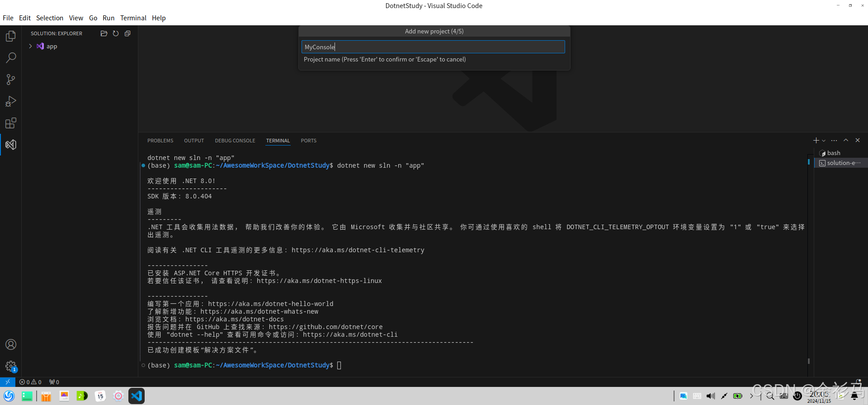Open the volume tray icon

711,396
